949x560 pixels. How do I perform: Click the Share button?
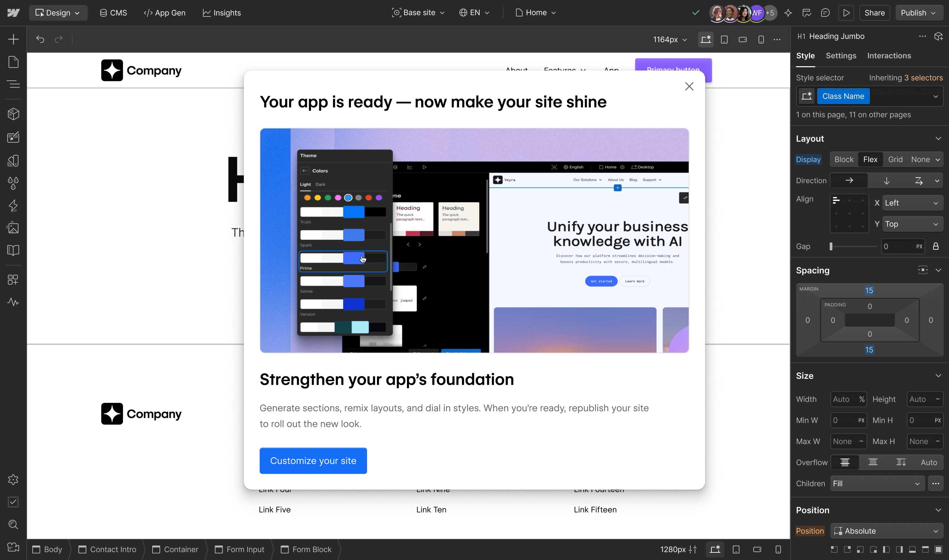[x=874, y=13]
